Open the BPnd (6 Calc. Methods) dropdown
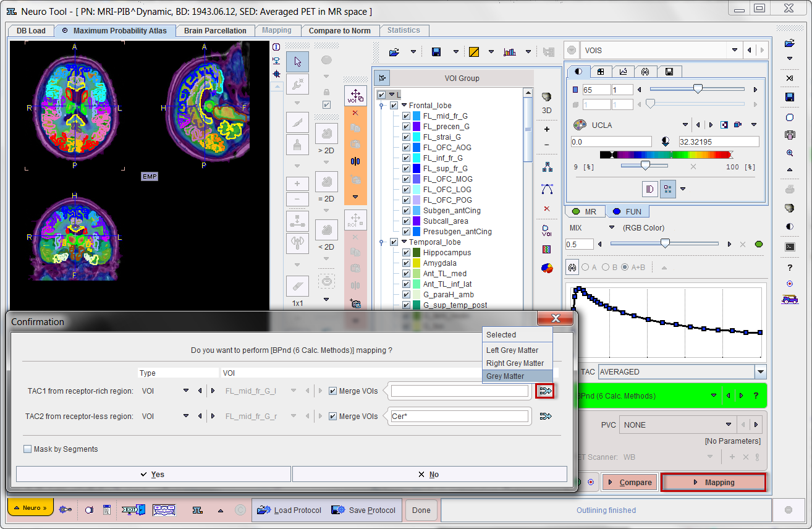This screenshot has width=812, height=529. (x=715, y=396)
